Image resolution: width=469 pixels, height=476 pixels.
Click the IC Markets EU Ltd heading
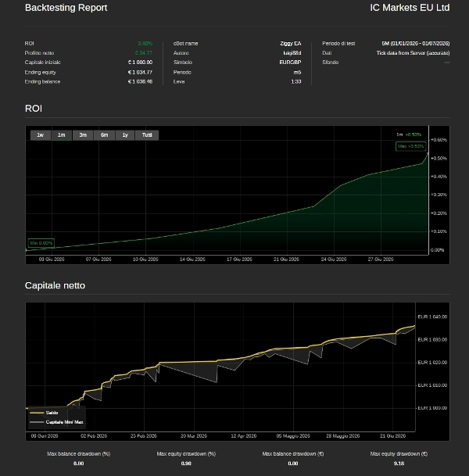pos(410,8)
